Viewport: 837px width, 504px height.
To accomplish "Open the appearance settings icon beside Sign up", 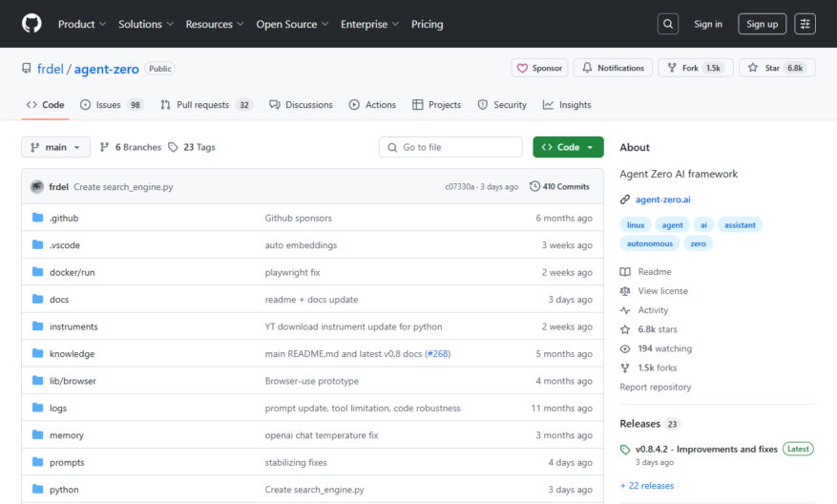I will (x=805, y=24).
